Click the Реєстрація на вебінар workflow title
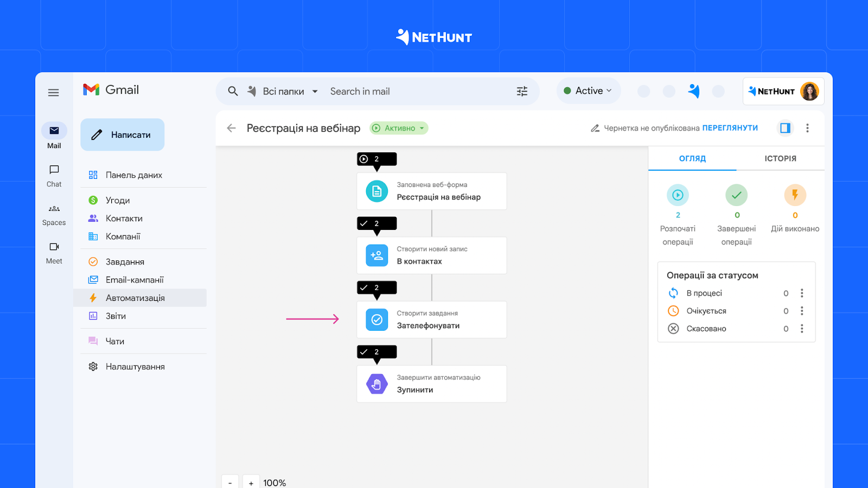The height and width of the screenshot is (488, 868). point(303,128)
